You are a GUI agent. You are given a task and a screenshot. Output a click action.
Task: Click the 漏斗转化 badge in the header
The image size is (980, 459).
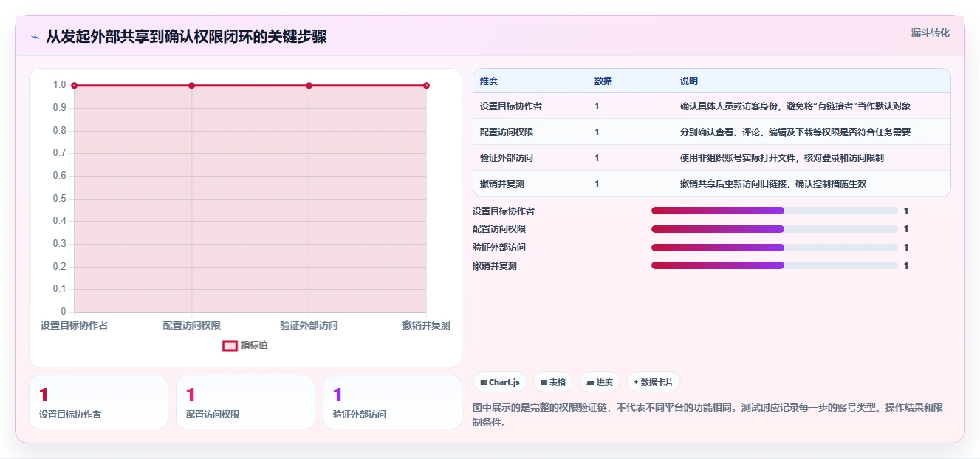tap(930, 33)
